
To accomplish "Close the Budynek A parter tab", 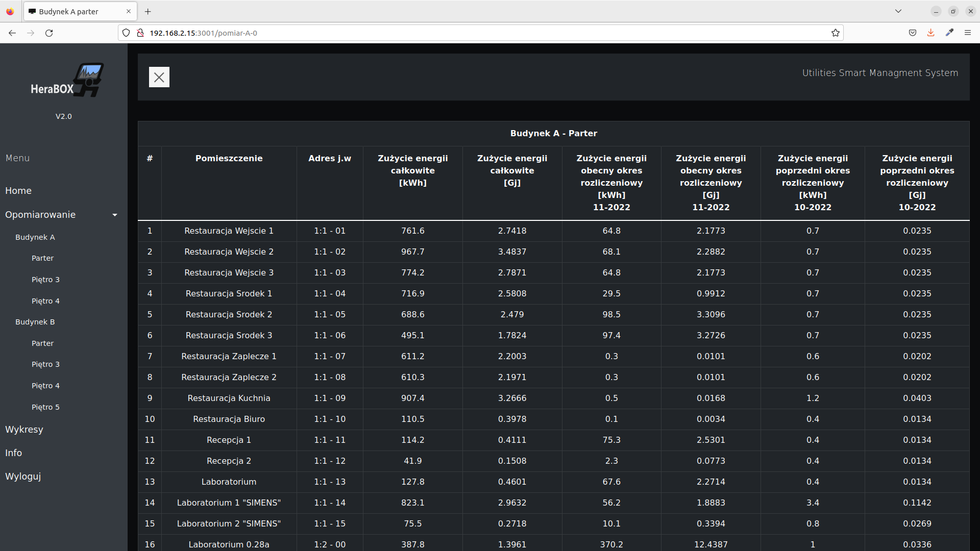I will [x=128, y=11].
